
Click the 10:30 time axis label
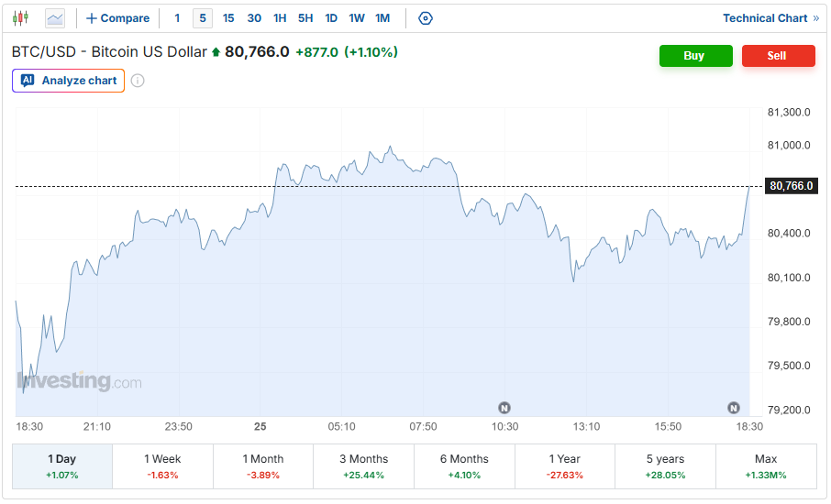pos(505,427)
